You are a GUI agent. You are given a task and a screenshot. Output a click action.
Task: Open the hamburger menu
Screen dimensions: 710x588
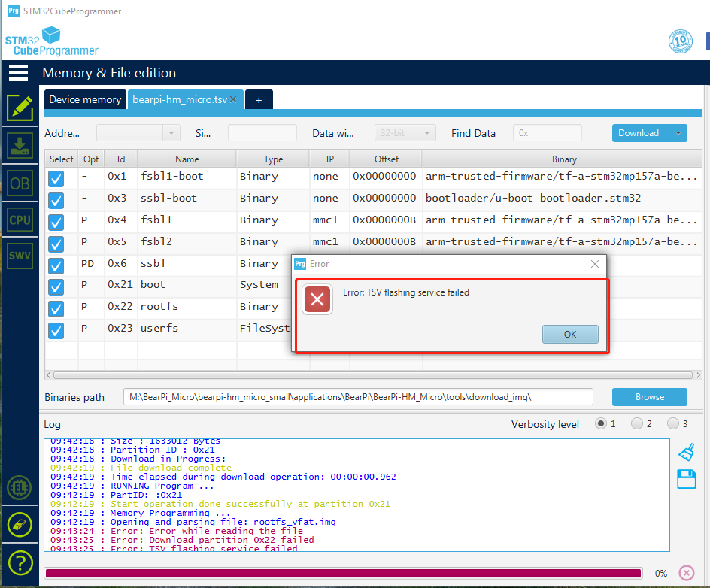[x=19, y=73]
